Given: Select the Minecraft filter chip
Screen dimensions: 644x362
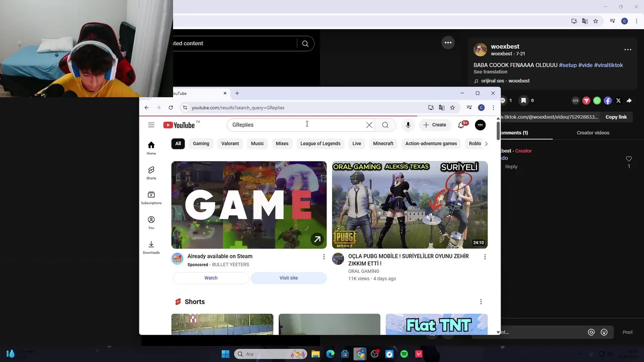Looking at the screenshot, I should (x=383, y=144).
